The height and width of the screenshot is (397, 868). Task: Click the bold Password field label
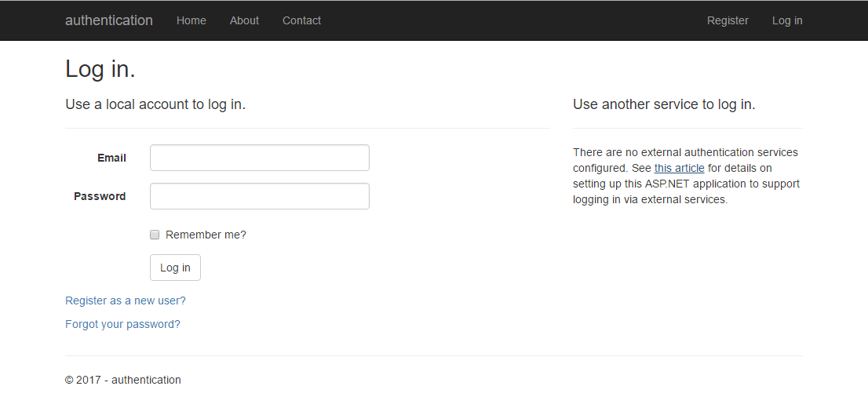click(100, 196)
